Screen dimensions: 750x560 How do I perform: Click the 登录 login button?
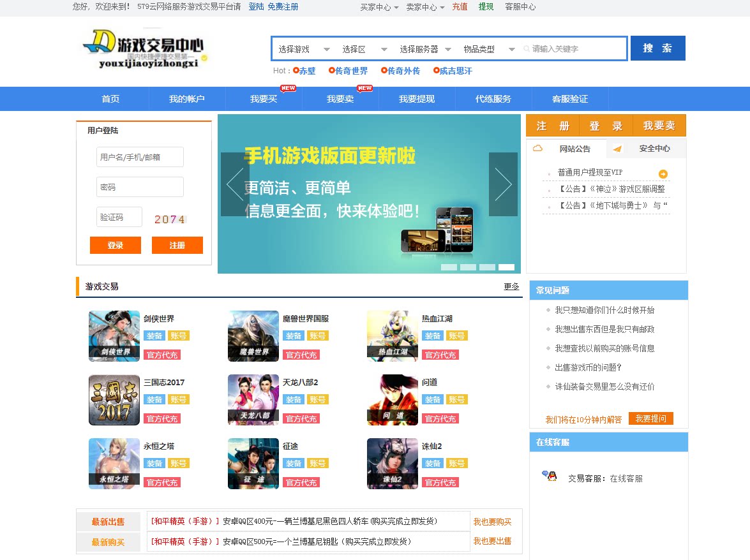[115, 245]
